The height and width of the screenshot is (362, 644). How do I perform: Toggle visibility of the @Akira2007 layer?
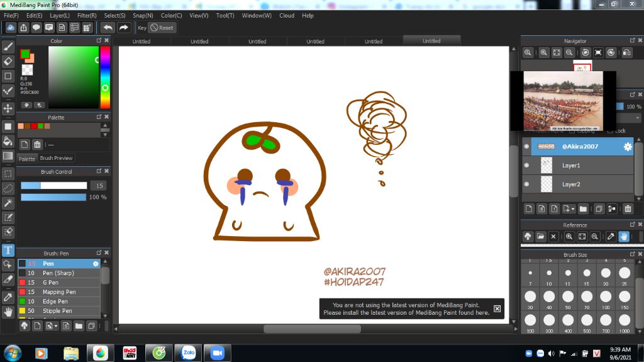(526, 147)
